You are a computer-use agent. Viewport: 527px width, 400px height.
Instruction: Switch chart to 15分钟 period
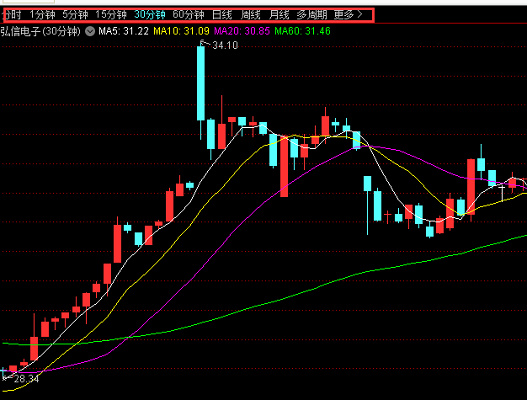pyautogui.click(x=111, y=15)
